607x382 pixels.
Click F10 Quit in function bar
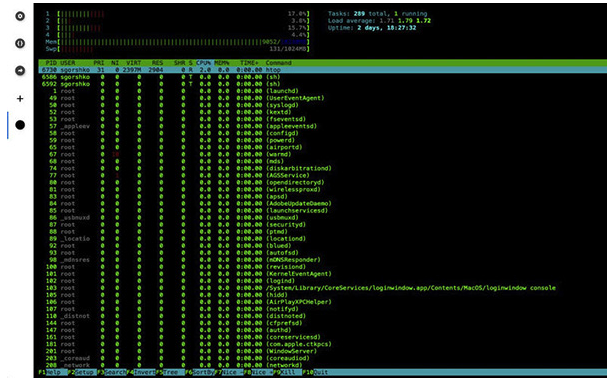point(316,372)
